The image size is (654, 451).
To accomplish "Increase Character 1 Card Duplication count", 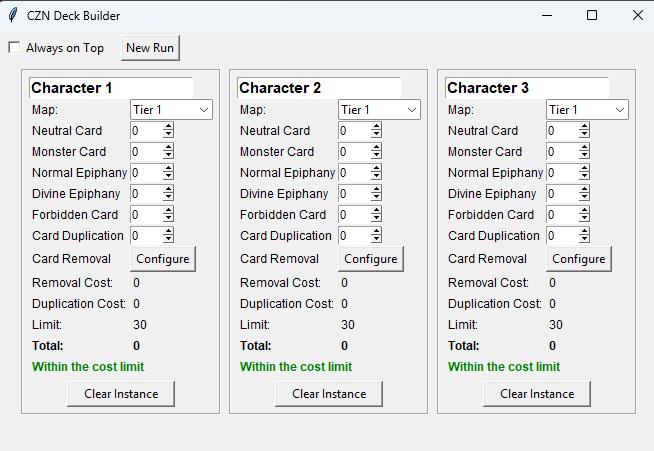I will [168, 231].
